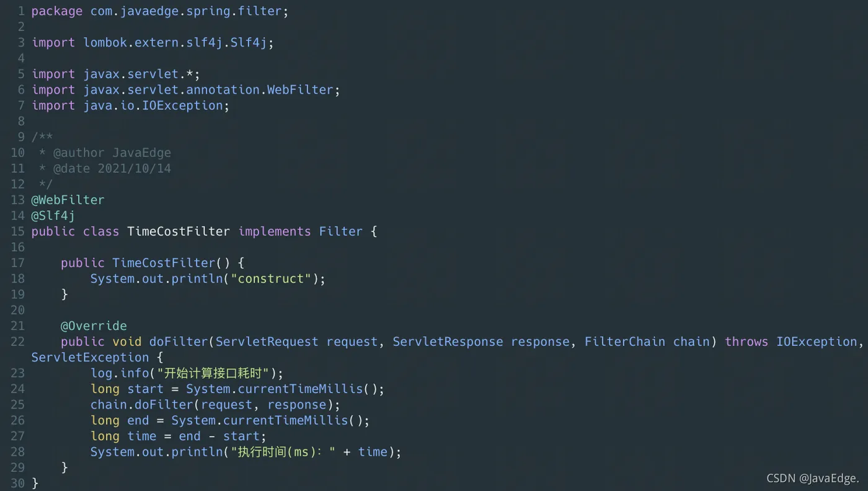Click the doFilter method name on line 22

pos(179,342)
